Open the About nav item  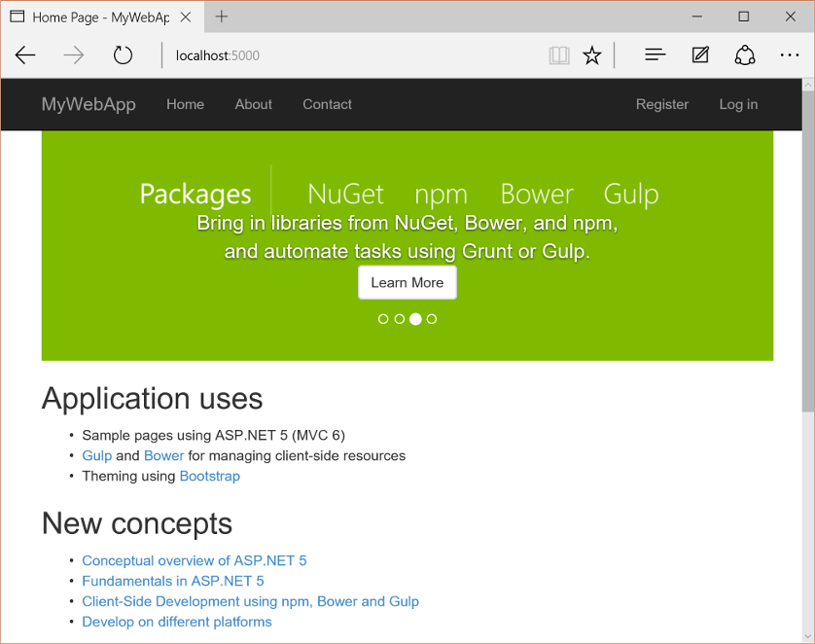point(253,104)
